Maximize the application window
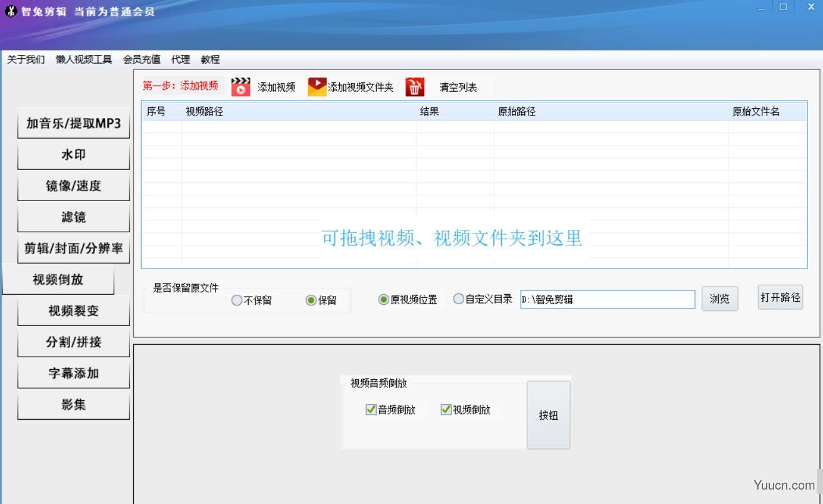The width and height of the screenshot is (823, 504). tap(783, 7)
